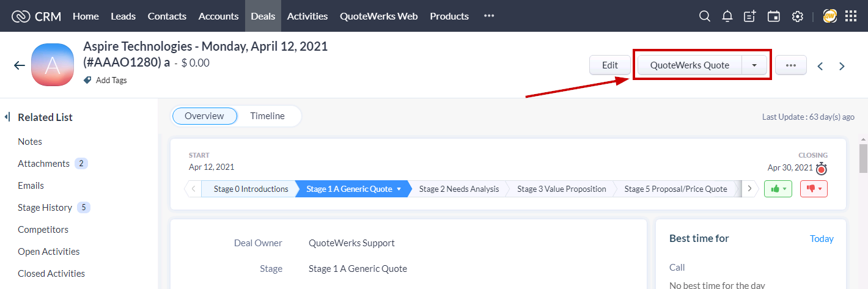The image size is (868, 289).
Task: Open the settings gear icon
Action: pyautogui.click(x=797, y=16)
